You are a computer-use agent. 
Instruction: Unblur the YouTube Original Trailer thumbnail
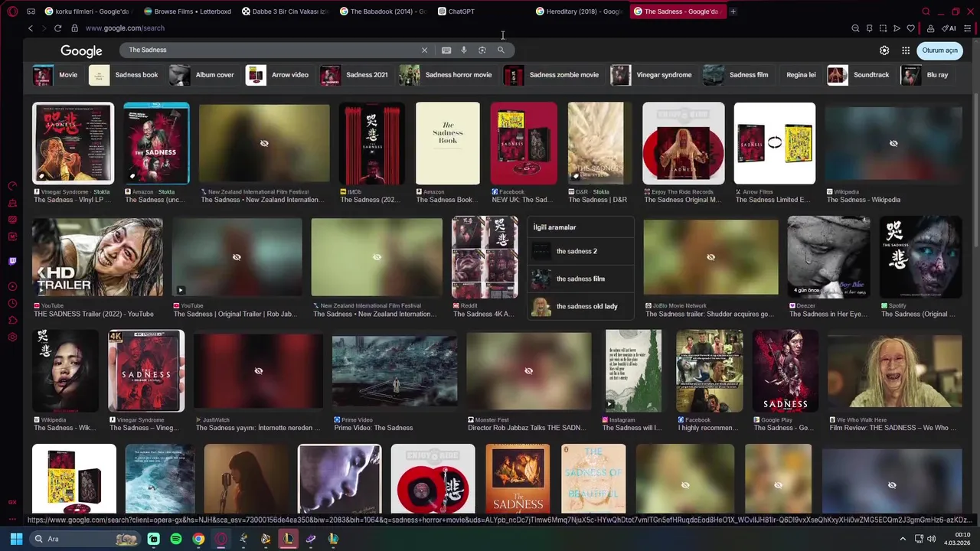click(x=237, y=257)
